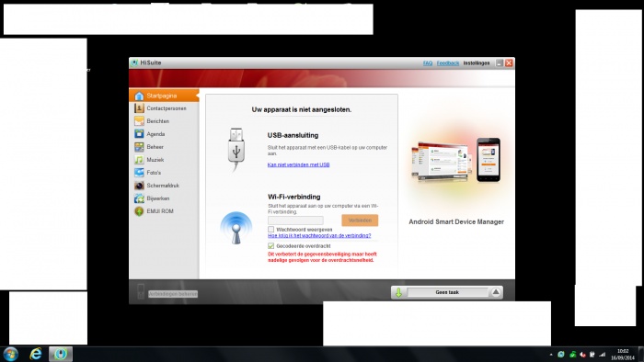Open the Windows Start menu
This screenshot has height=362, width=644.
(x=10, y=354)
